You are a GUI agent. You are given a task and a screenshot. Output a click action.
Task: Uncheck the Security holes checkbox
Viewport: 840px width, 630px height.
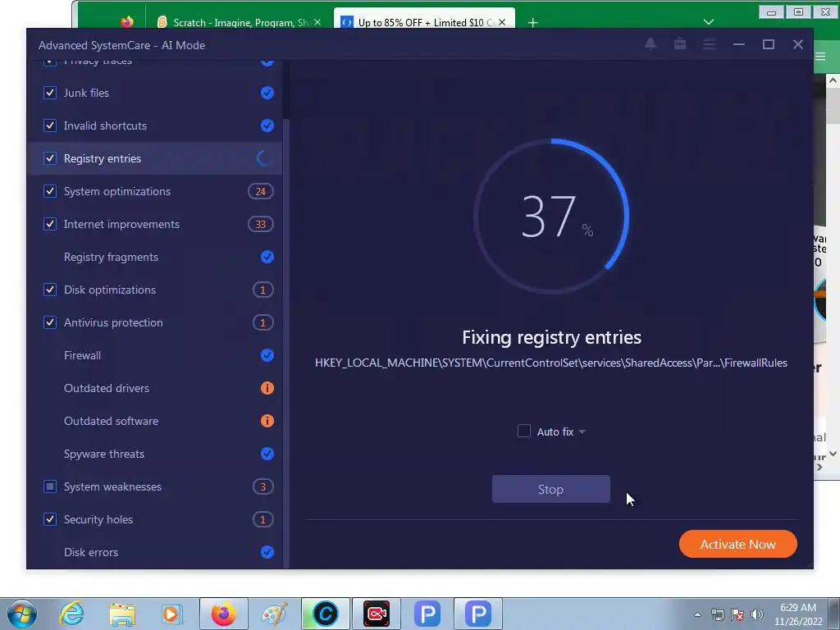tap(50, 519)
